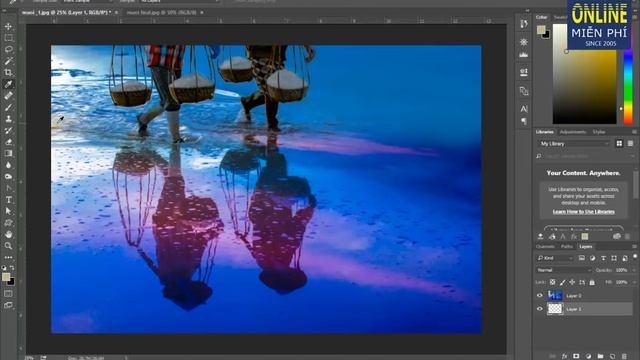The height and width of the screenshot is (360, 640).
Task: Open the Normal blend mode dropdown
Action: coord(564,270)
